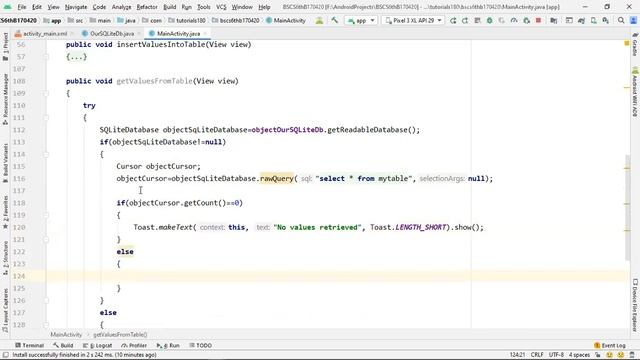Viewport: 640px width, 360px height.
Task: Click the Profile app gauge icon
Action: click(x=514, y=20)
